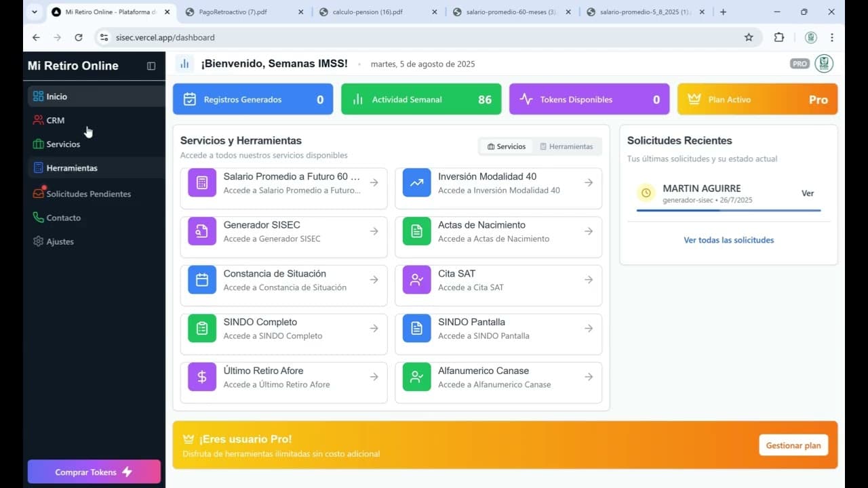Open the CRM section in the sidebar

pyautogui.click(x=49, y=120)
